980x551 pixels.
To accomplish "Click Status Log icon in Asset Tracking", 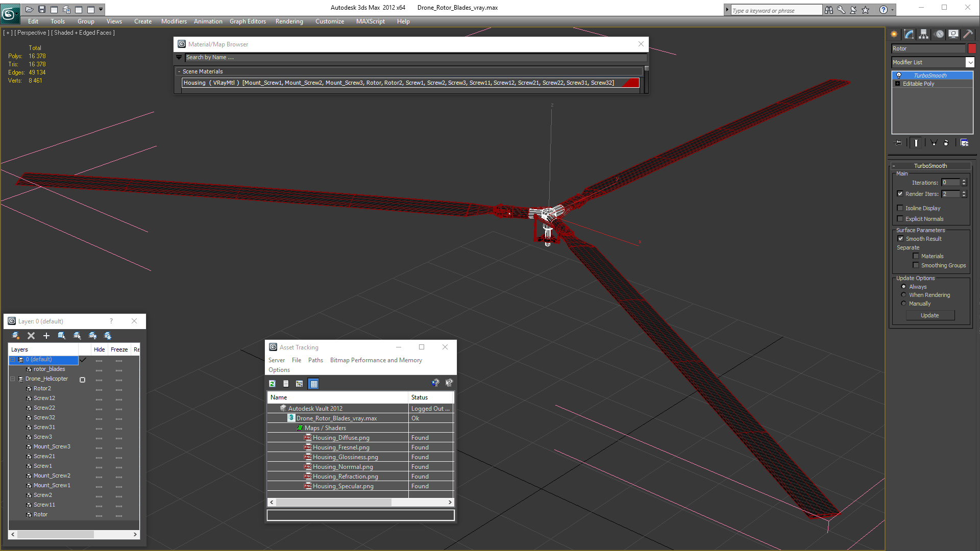I will click(x=286, y=384).
